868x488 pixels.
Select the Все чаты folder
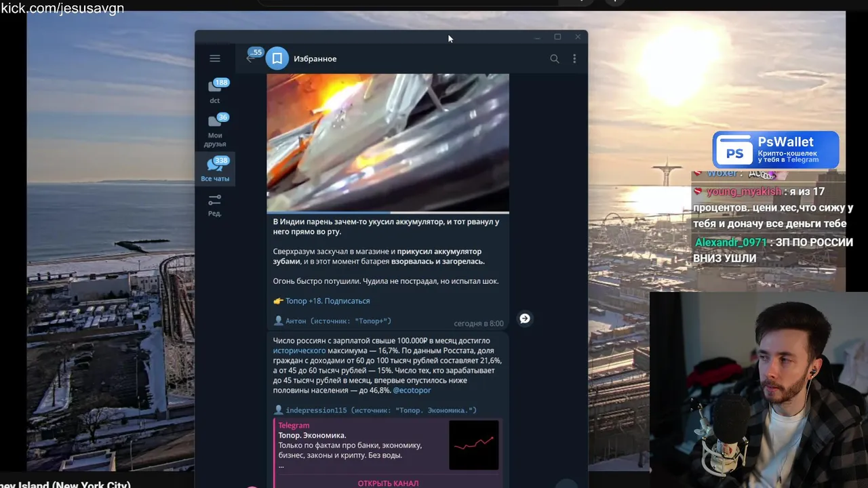pos(215,169)
